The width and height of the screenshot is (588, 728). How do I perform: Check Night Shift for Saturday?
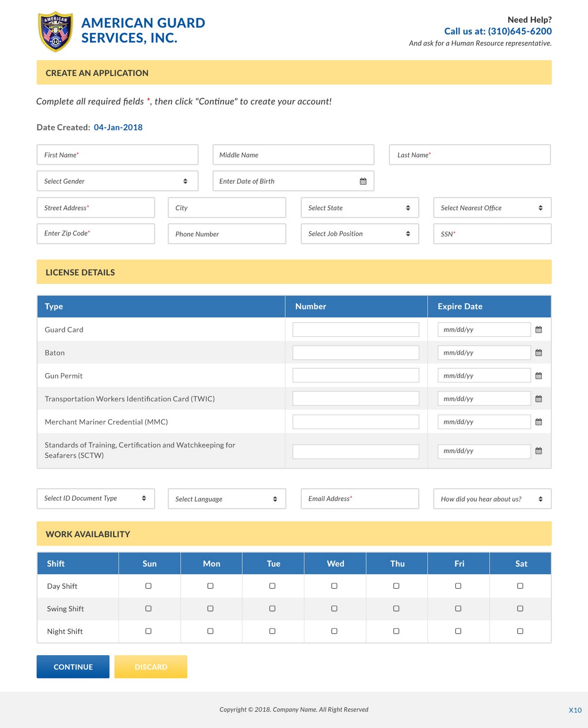click(520, 631)
